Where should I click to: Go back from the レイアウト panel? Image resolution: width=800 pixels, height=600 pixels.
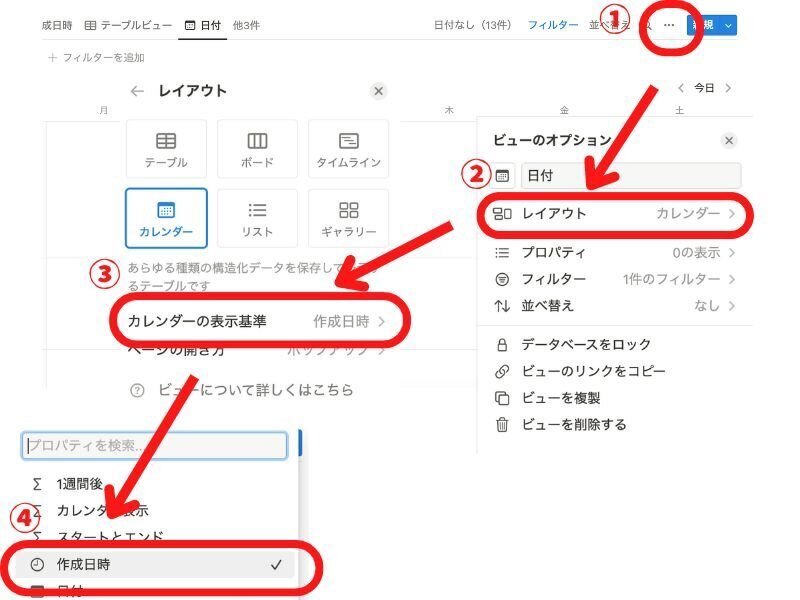pos(137,91)
